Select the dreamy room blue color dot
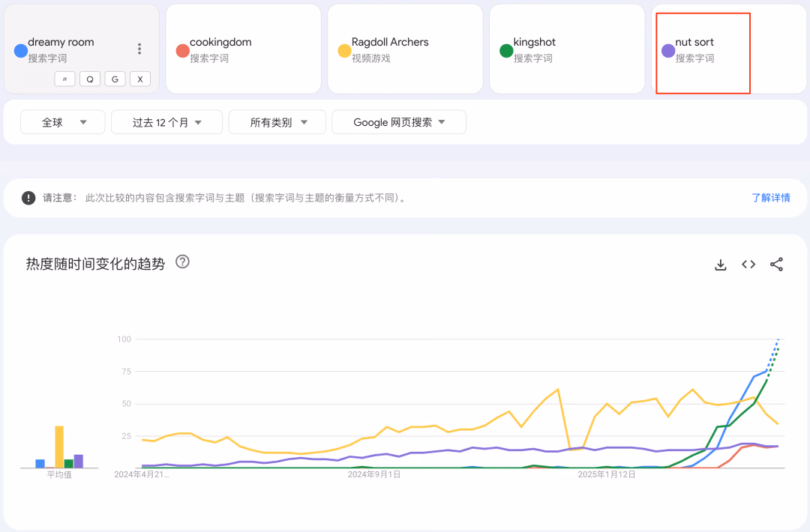 [x=21, y=50]
